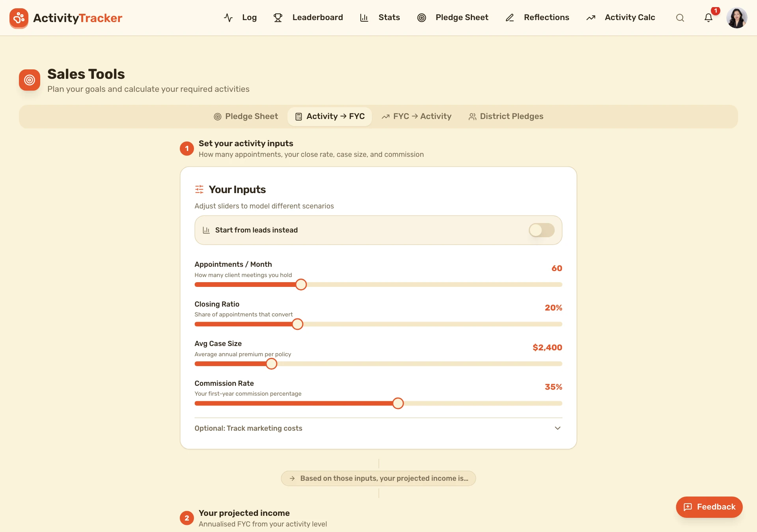
Task: Select the Activity → FYC tab
Action: coord(330,117)
